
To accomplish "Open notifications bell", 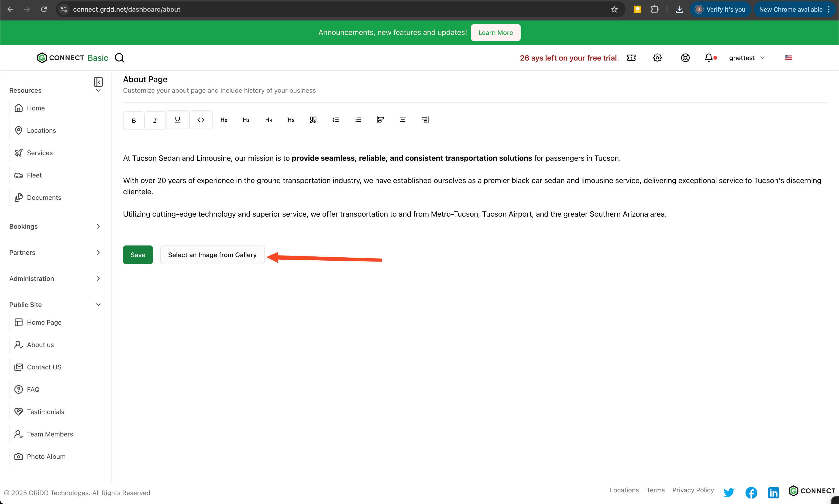I will pos(708,58).
